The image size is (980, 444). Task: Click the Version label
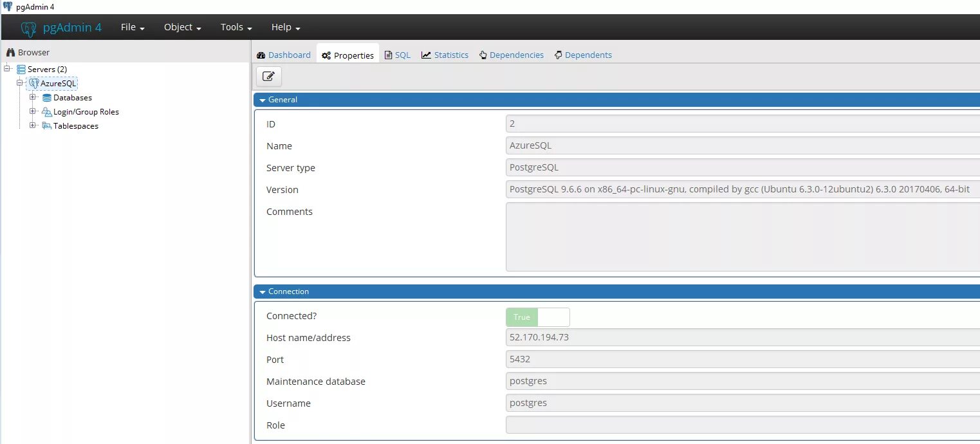pyautogui.click(x=282, y=190)
